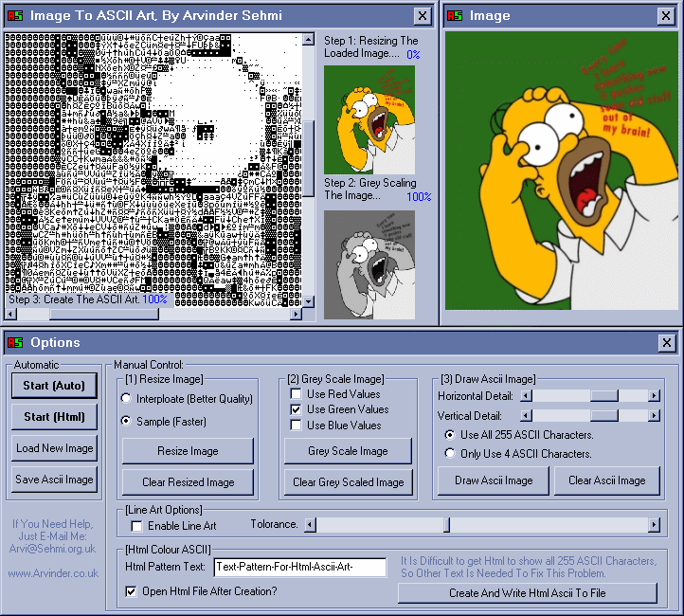Enable the Use Blue Values checkbox

coord(296,426)
